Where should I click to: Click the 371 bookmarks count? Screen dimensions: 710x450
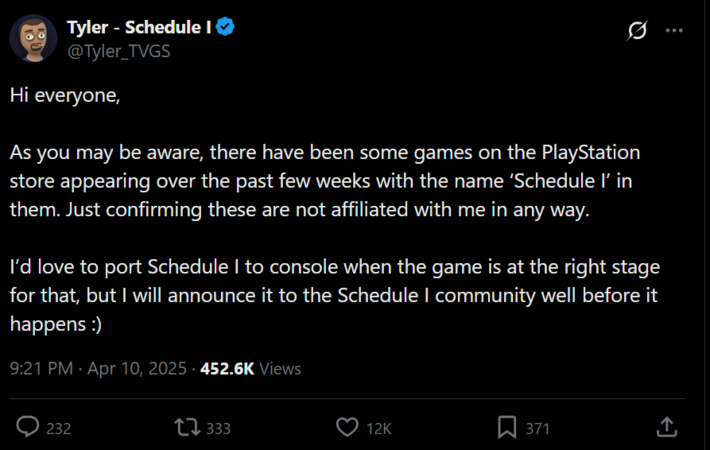(x=538, y=429)
